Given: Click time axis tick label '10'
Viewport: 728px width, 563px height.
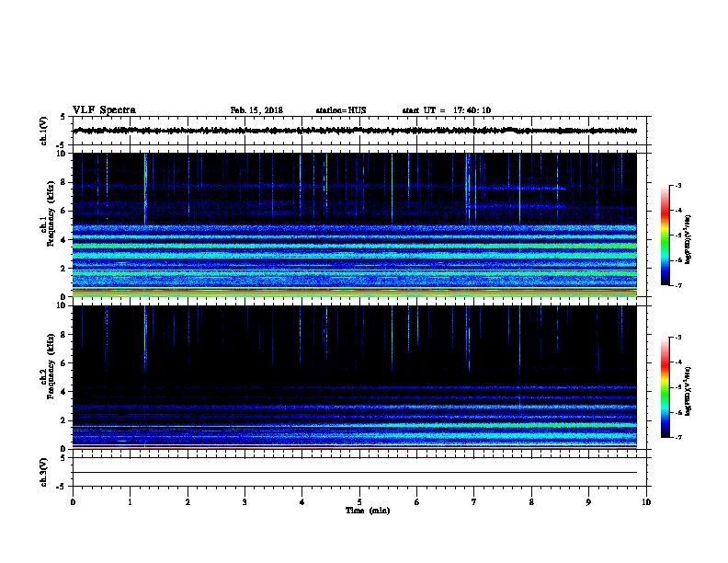Looking at the screenshot, I should (646, 502).
